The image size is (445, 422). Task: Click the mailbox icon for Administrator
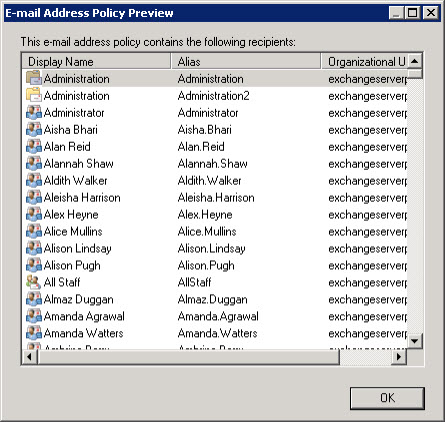[34, 112]
